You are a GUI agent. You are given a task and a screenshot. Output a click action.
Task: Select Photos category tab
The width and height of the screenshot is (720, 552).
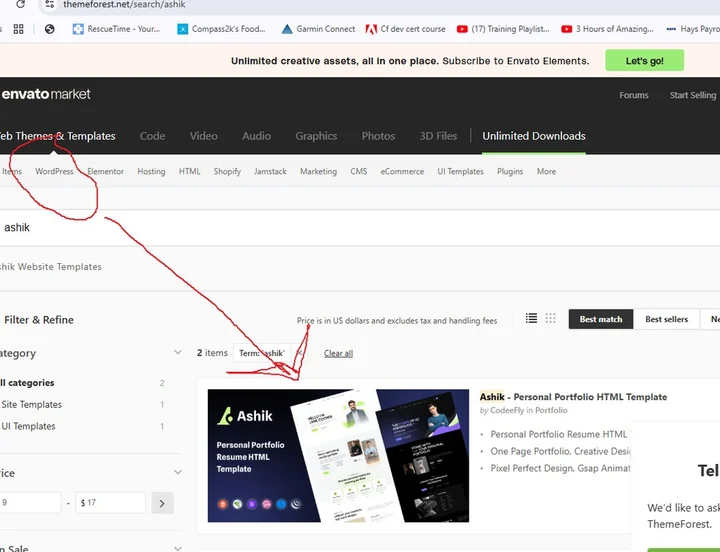click(378, 136)
